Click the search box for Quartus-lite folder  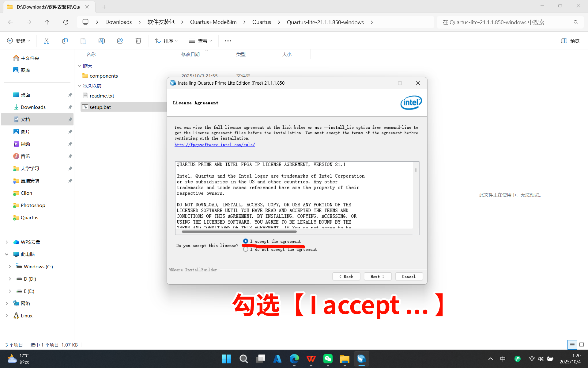click(x=510, y=22)
